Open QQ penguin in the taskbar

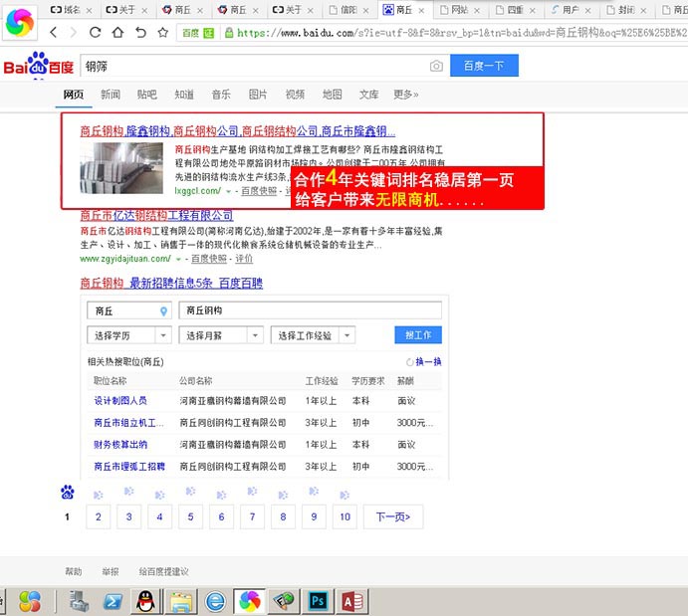click(x=145, y=601)
